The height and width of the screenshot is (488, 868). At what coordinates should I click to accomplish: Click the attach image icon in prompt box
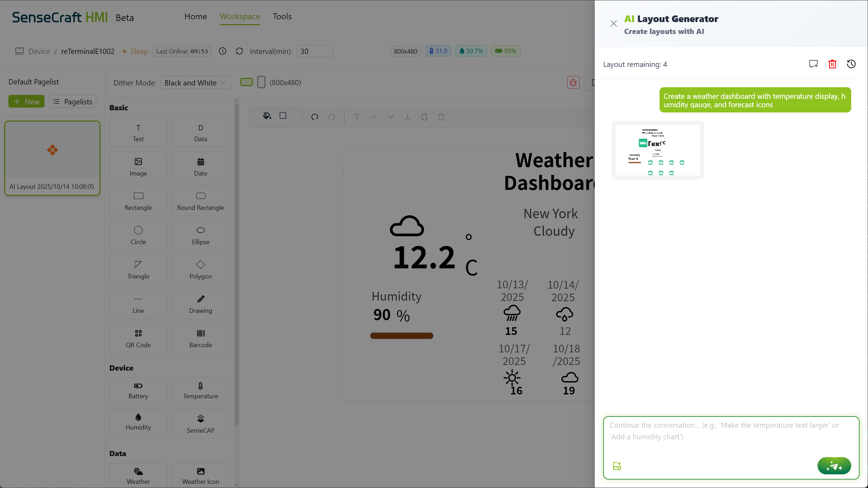coord(617,466)
